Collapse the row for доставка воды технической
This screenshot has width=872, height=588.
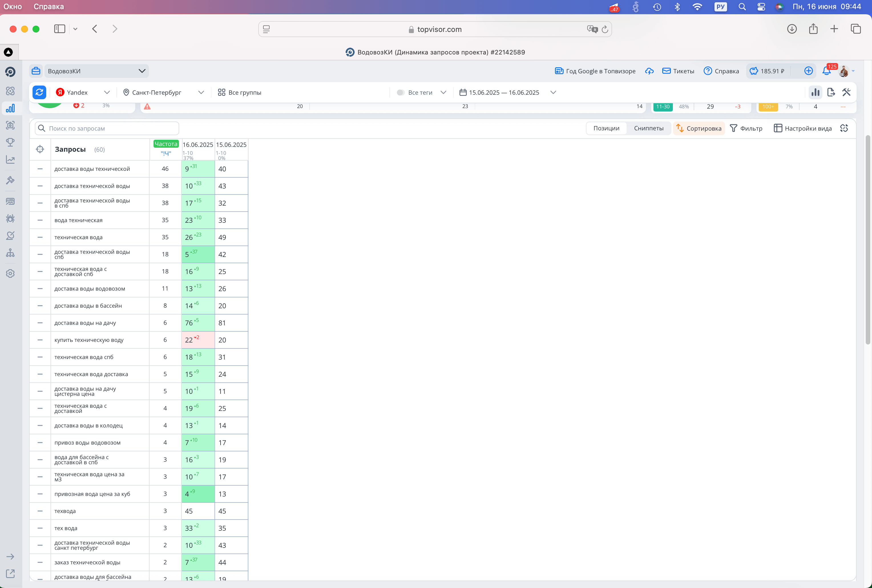(40, 169)
